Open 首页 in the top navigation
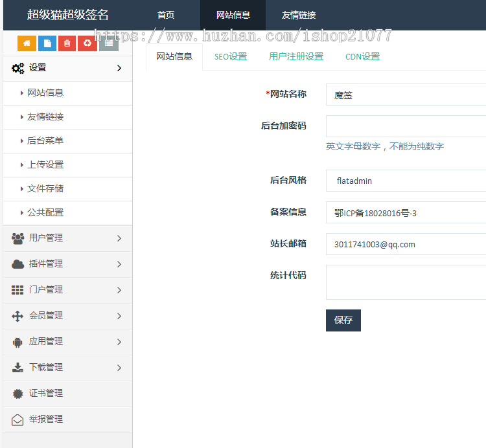 click(166, 15)
